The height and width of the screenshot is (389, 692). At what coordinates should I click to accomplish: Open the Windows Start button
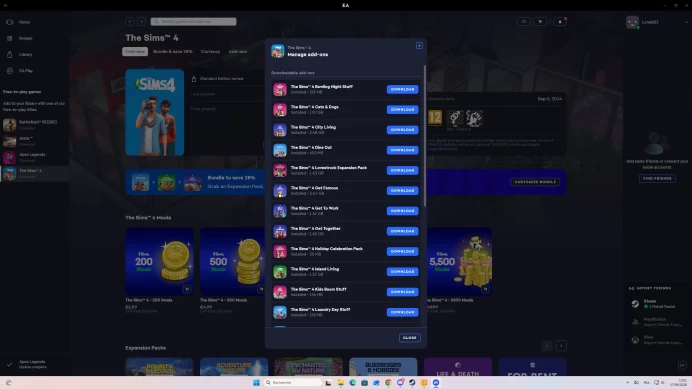pyautogui.click(x=256, y=382)
